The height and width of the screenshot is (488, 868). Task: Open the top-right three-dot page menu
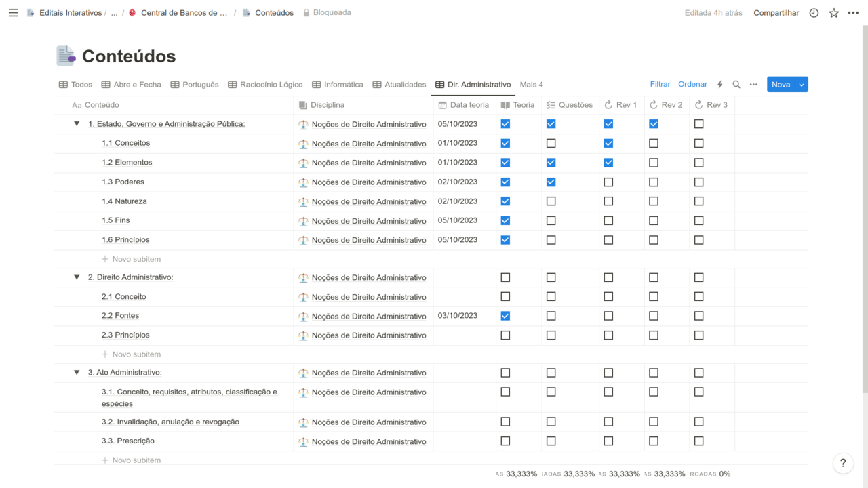[x=854, y=13]
